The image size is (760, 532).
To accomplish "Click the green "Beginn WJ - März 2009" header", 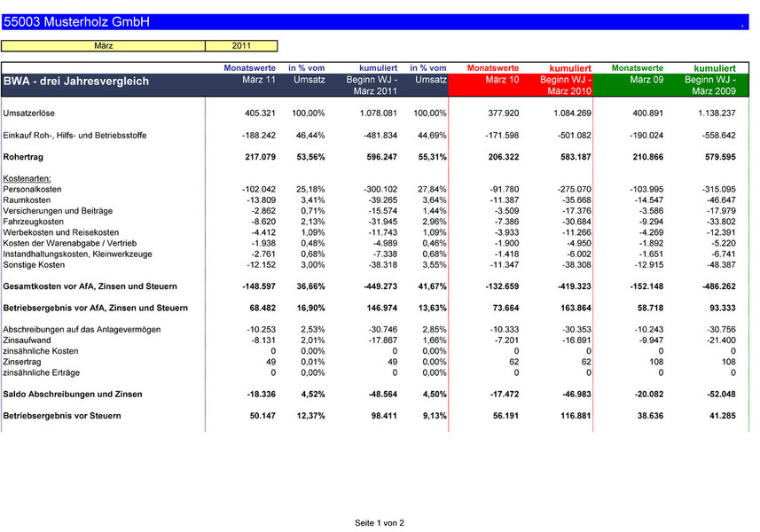I will coord(710,85).
